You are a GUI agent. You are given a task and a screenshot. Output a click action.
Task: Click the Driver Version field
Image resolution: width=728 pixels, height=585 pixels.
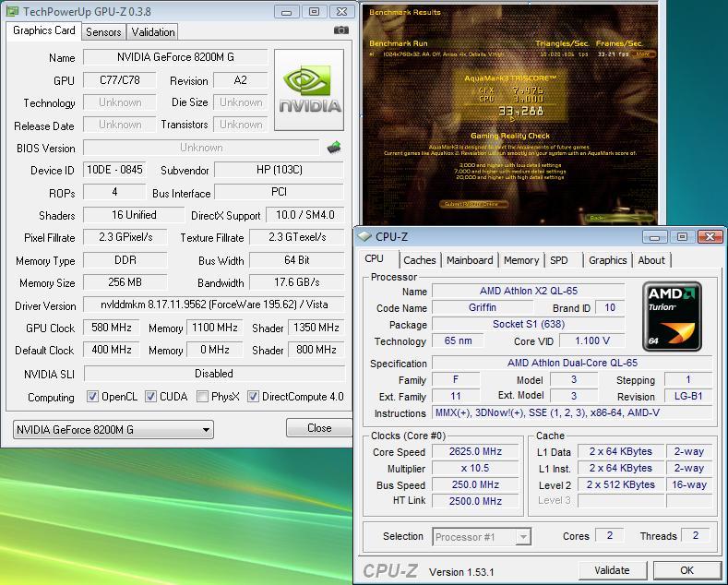pos(214,304)
